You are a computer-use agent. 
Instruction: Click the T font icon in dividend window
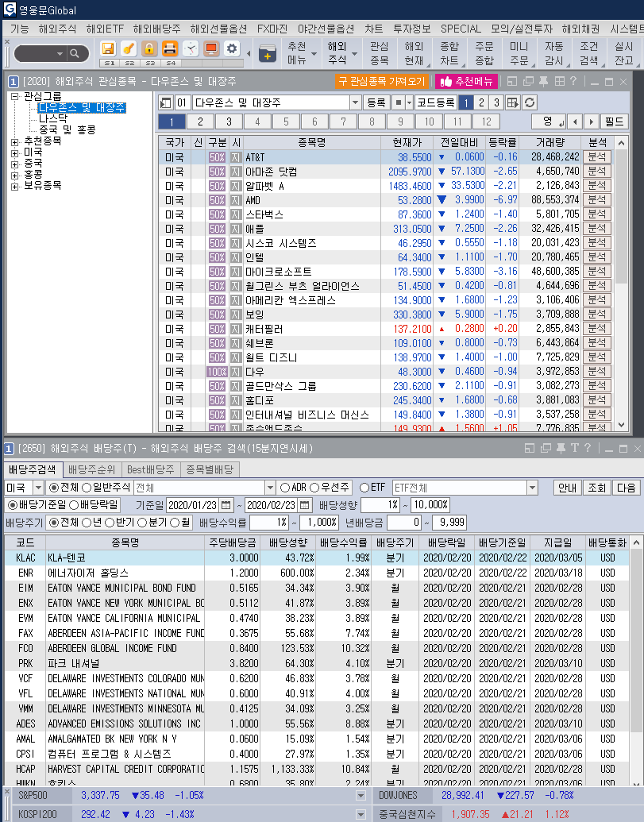pos(574,448)
